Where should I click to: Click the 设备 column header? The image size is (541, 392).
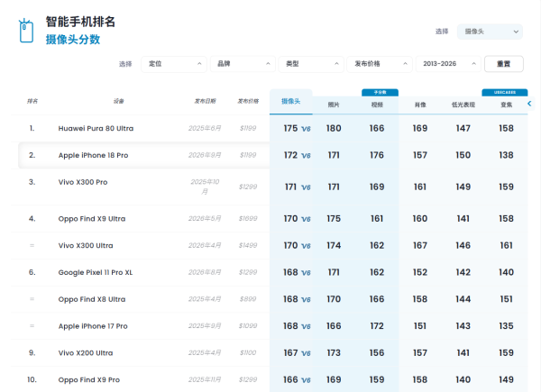click(x=118, y=101)
